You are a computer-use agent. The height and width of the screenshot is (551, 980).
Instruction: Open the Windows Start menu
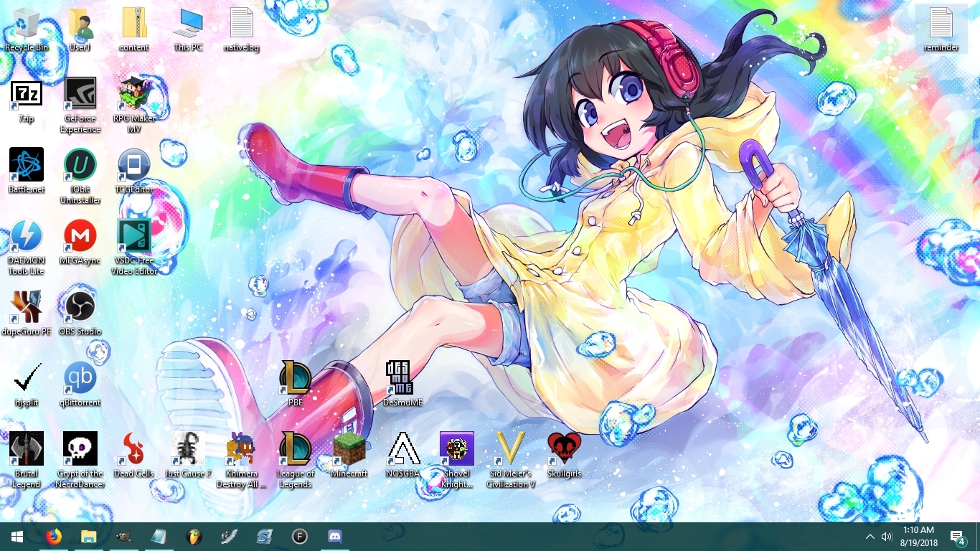click(x=17, y=537)
